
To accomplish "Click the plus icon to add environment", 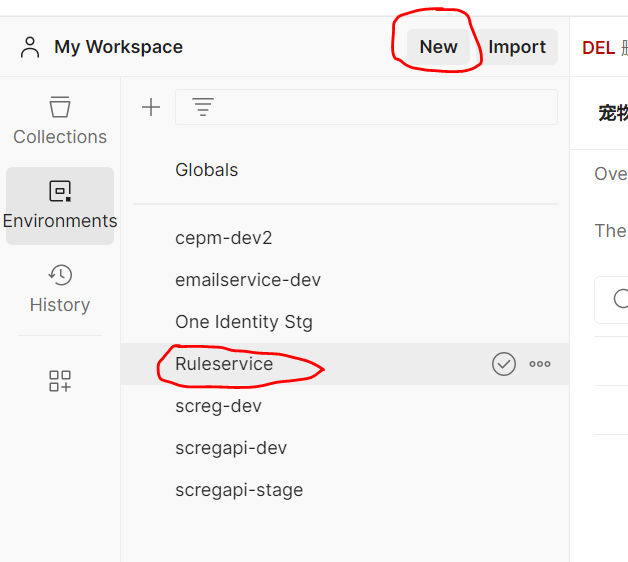I will 151,107.
